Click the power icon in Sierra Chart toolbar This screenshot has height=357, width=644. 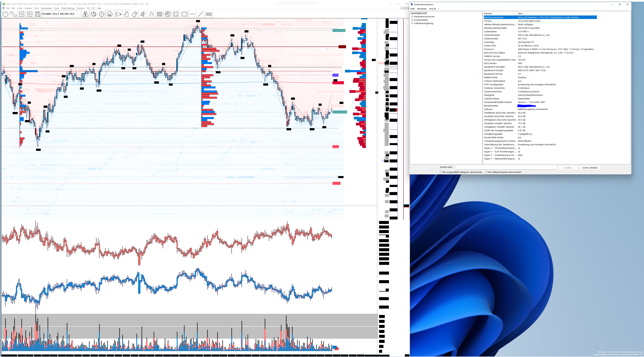click(x=5, y=14)
